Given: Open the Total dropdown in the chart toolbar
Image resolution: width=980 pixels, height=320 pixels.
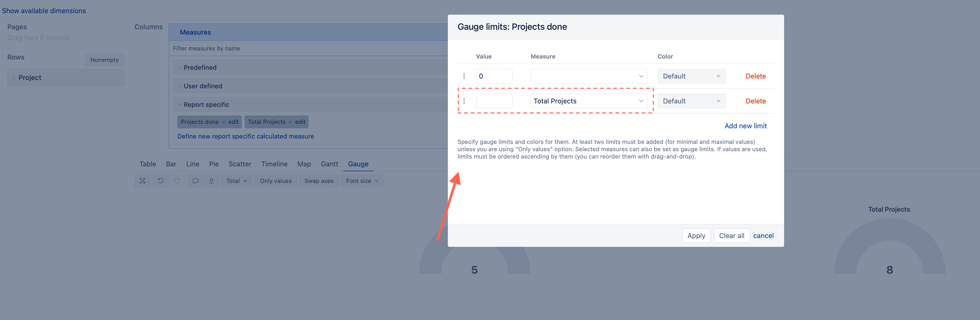Looking at the screenshot, I should click(x=237, y=181).
